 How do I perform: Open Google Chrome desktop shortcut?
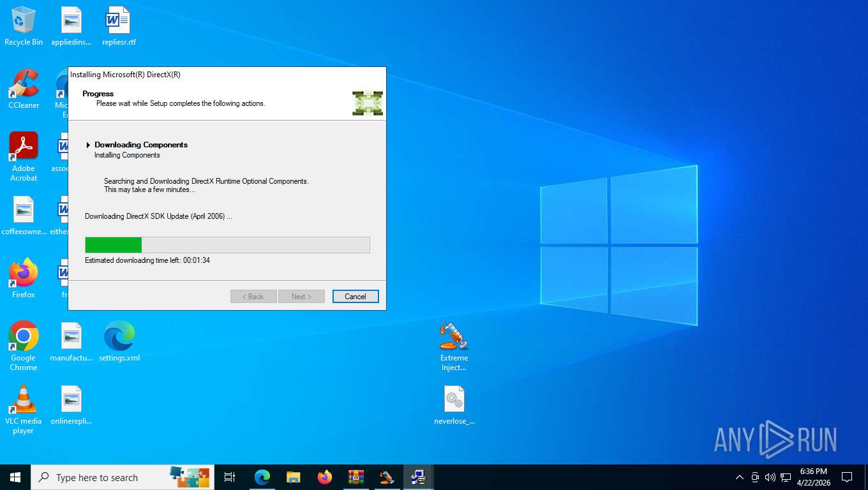24,346
